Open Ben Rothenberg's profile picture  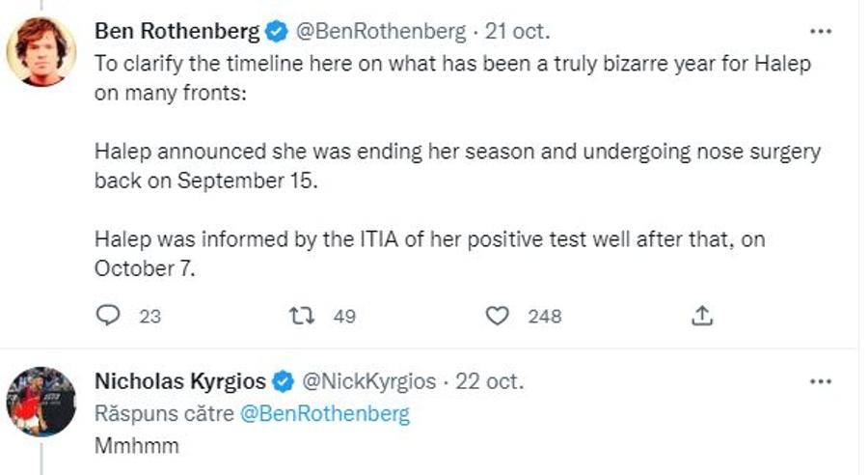pyautogui.click(x=41, y=51)
